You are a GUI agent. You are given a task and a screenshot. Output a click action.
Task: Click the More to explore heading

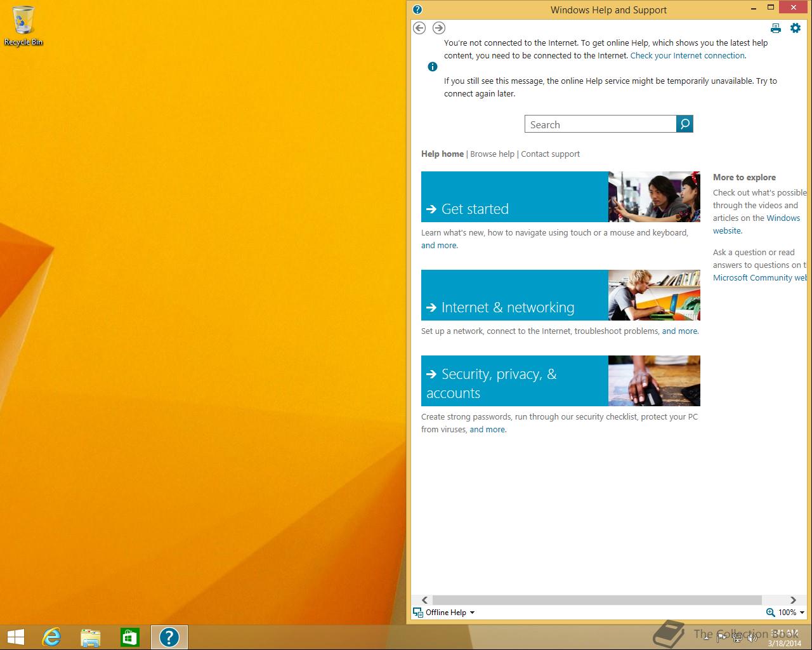click(744, 177)
